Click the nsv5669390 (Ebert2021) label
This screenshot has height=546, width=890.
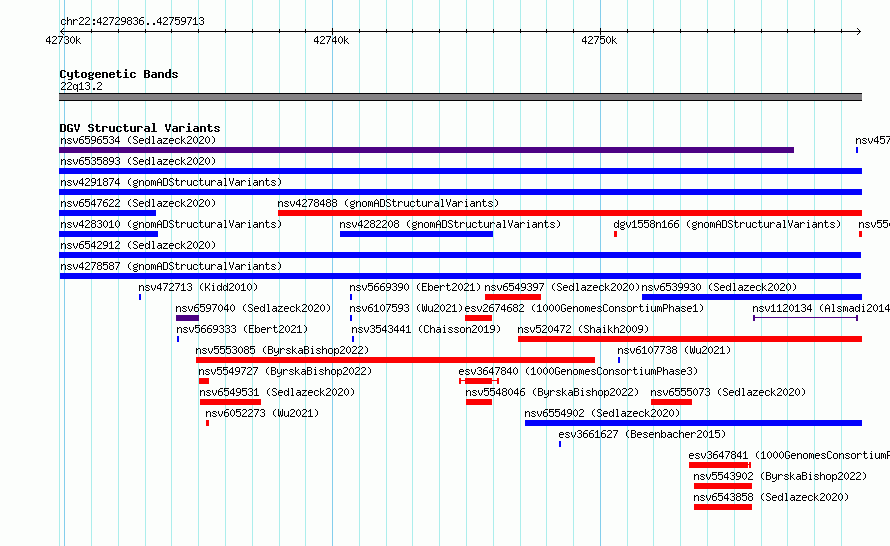(x=415, y=287)
